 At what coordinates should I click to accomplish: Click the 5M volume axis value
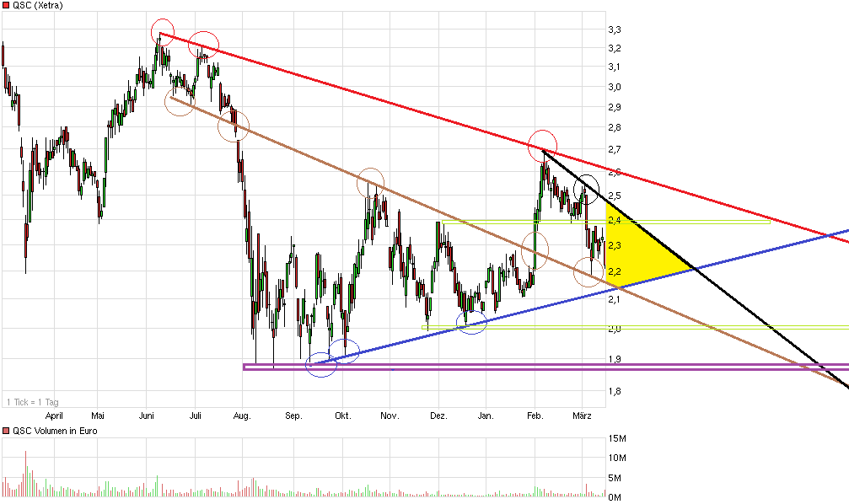tap(615, 478)
